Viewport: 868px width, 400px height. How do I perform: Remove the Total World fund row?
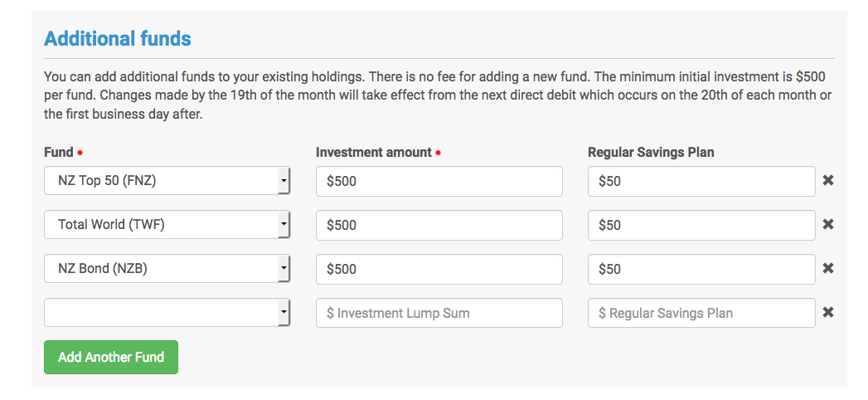click(x=827, y=224)
